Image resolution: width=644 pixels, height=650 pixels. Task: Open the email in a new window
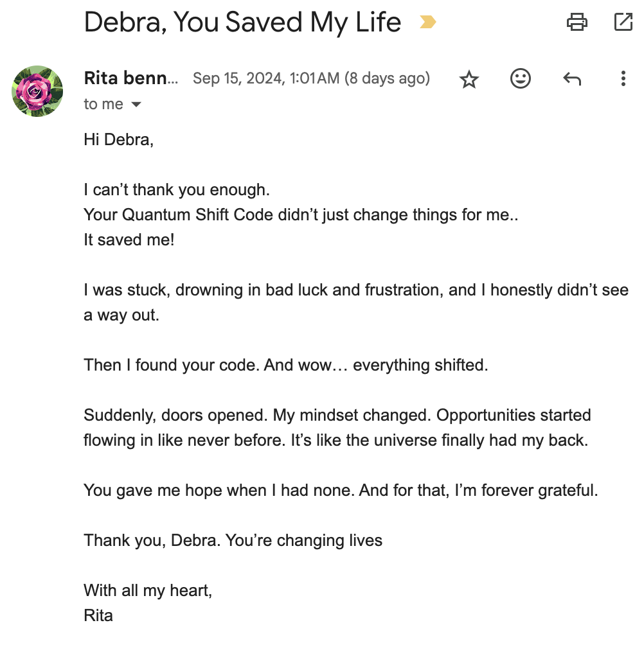[x=623, y=22]
